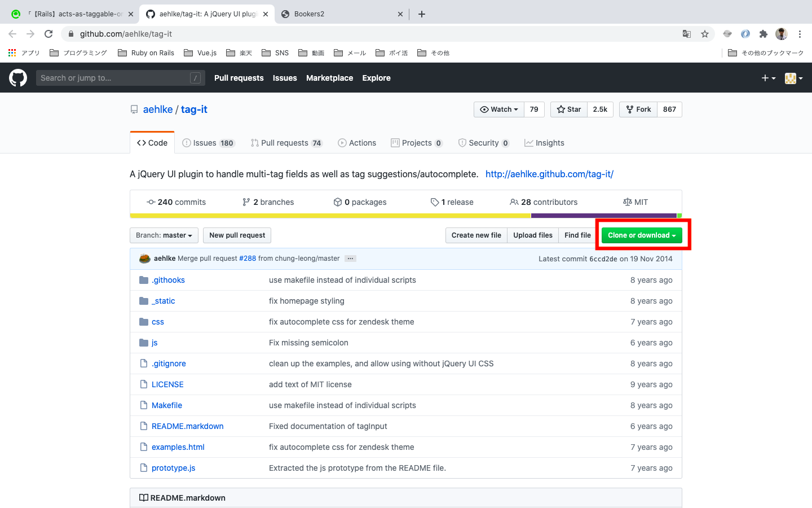Open the .githooks folder
Screen dimensions: 812x508
(x=168, y=280)
